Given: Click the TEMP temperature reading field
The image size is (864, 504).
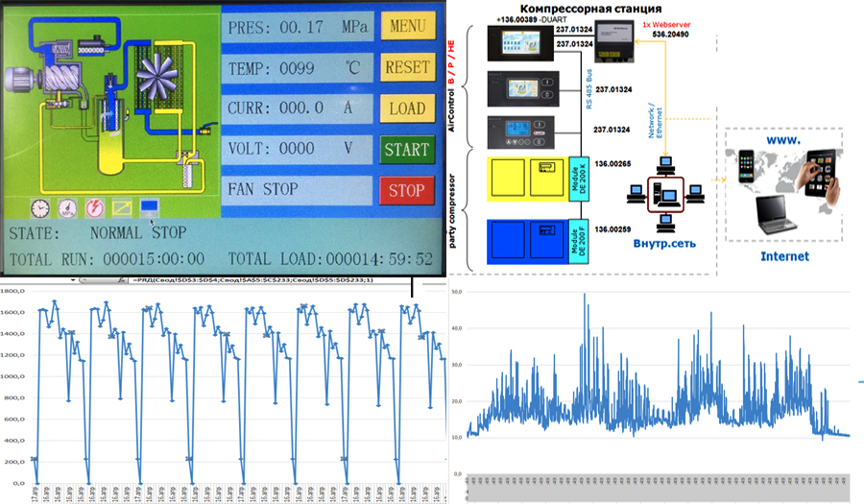Looking at the screenshot, I should [x=298, y=69].
